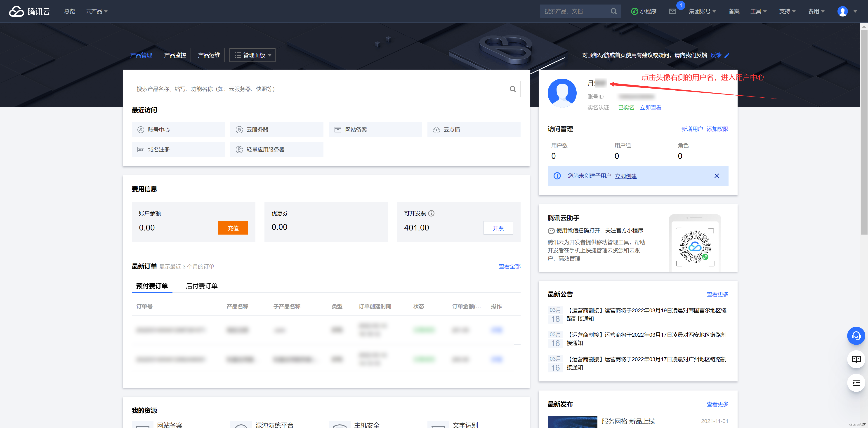Viewport: 868px width, 428px height.
Task: Click the product search magnifier icon
Action: coord(512,89)
